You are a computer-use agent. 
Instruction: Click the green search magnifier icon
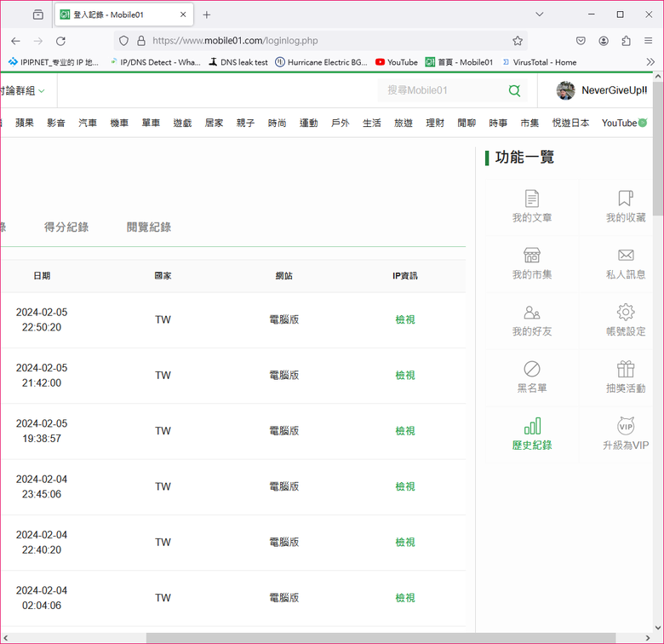click(x=514, y=90)
